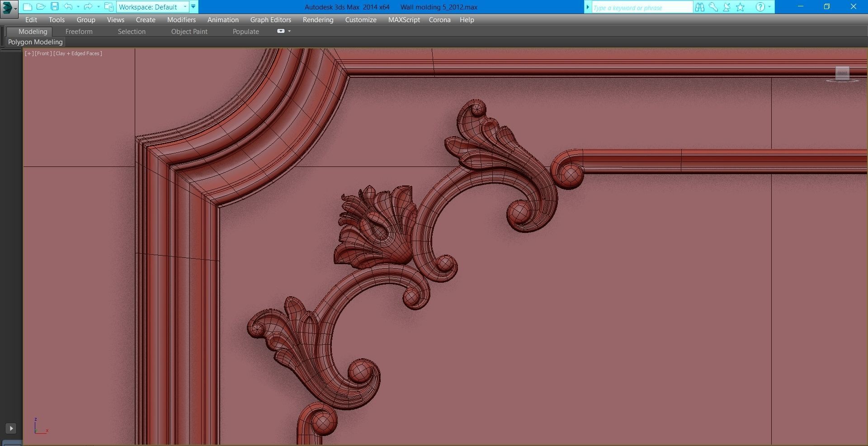Click the binoculars Search icon
Screen dimensions: 868x446
pyautogui.click(x=700, y=7)
